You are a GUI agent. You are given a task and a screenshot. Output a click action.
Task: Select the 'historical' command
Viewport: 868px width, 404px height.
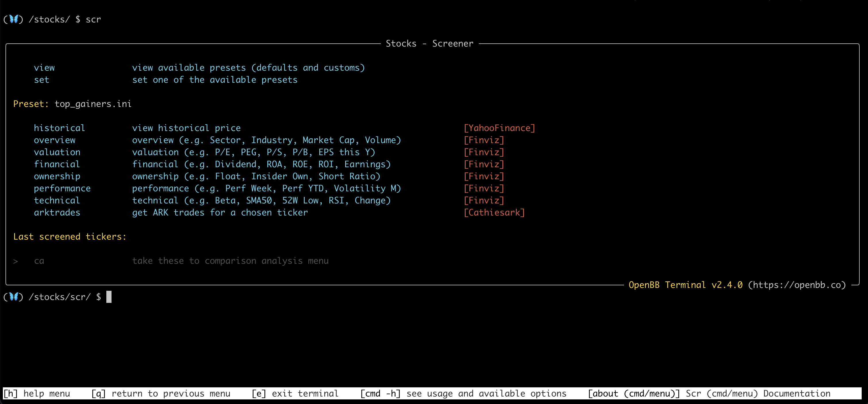click(x=59, y=128)
